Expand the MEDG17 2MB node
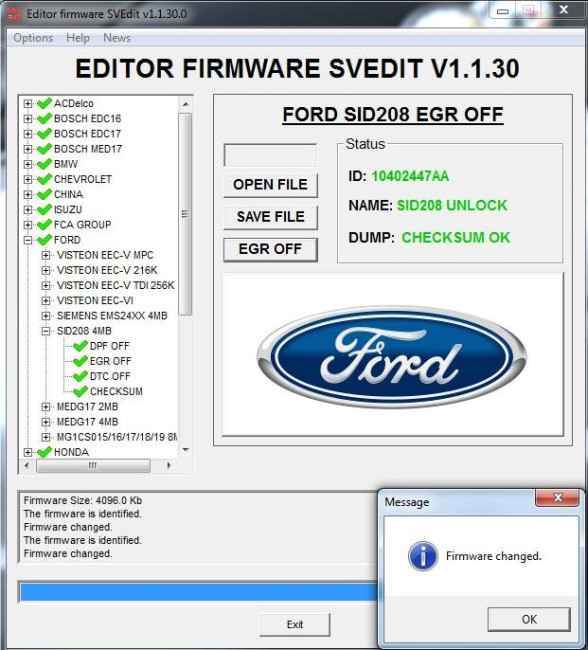 pos(46,407)
